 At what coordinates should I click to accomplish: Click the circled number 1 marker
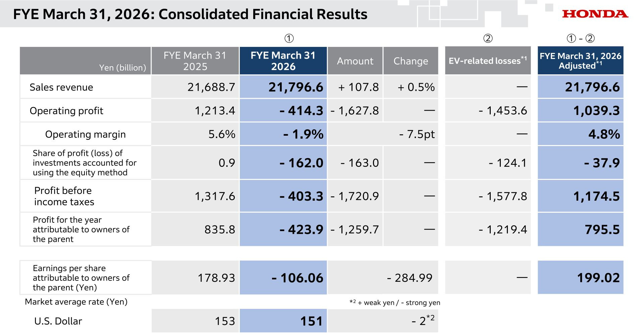pos(289,38)
